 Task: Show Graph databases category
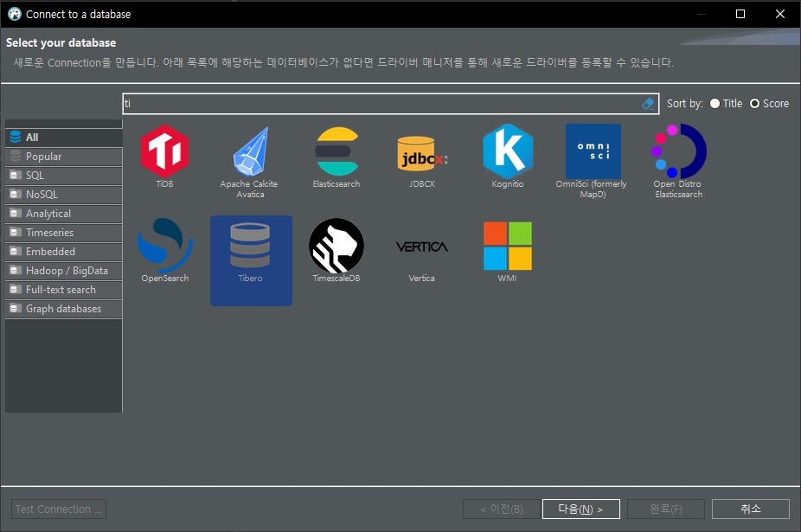[x=64, y=309]
